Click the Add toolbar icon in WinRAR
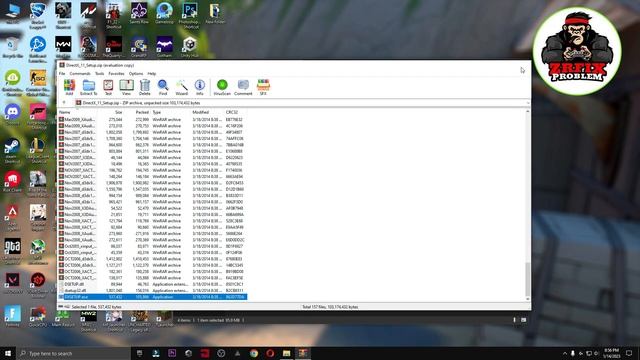Viewport: 640px width, 360px height. pos(69,87)
